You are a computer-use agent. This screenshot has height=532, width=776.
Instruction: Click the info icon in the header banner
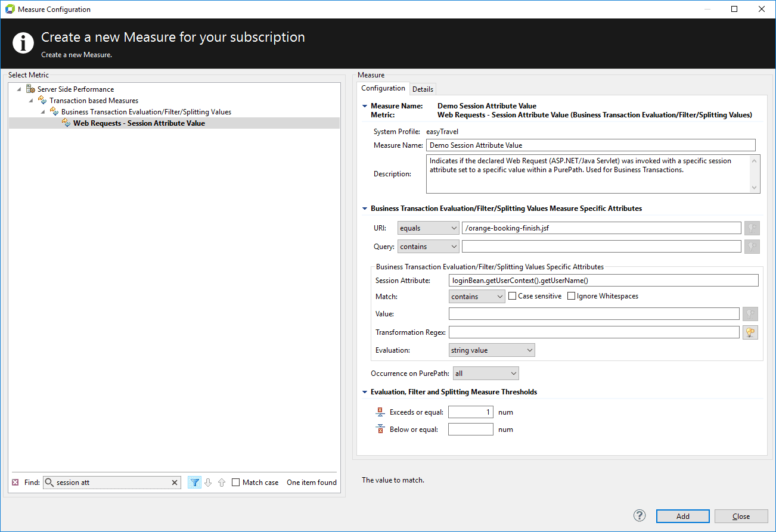pyautogui.click(x=23, y=43)
